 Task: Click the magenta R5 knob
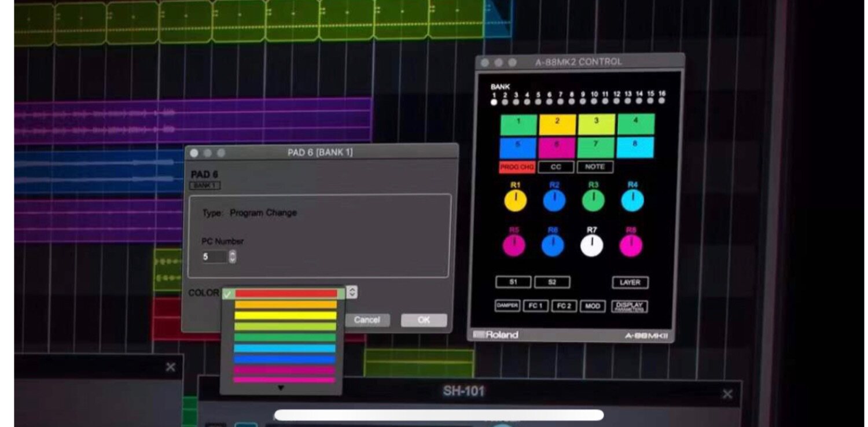pos(514,245)
